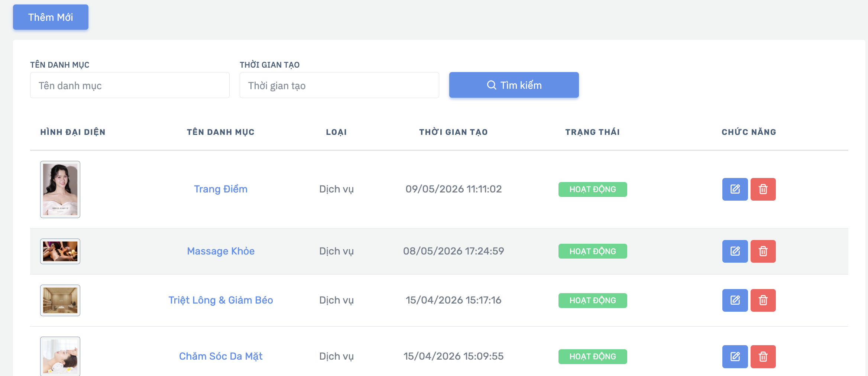View the Trang Điểm bridal thumbnail
Viewport: 868px width, 376px height.
point(60,189)
